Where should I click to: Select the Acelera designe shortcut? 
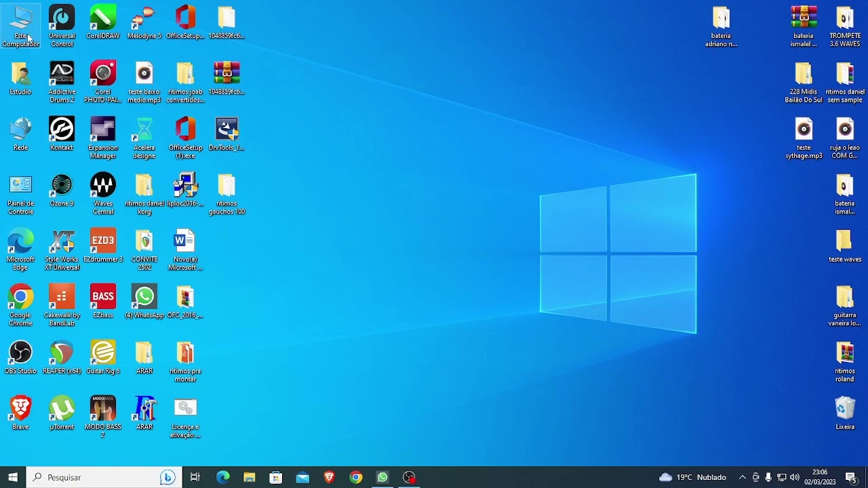tap(144, 138)
